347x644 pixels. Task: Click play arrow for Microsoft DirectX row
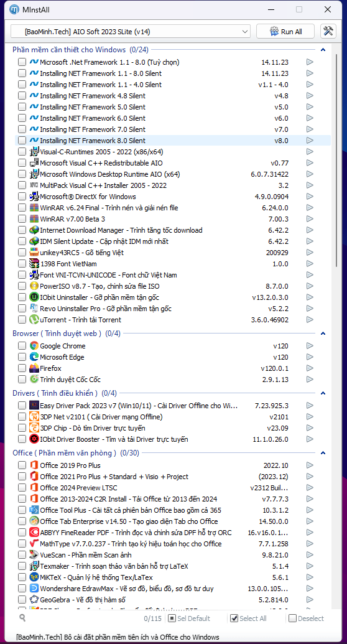(x=310, y=197)
